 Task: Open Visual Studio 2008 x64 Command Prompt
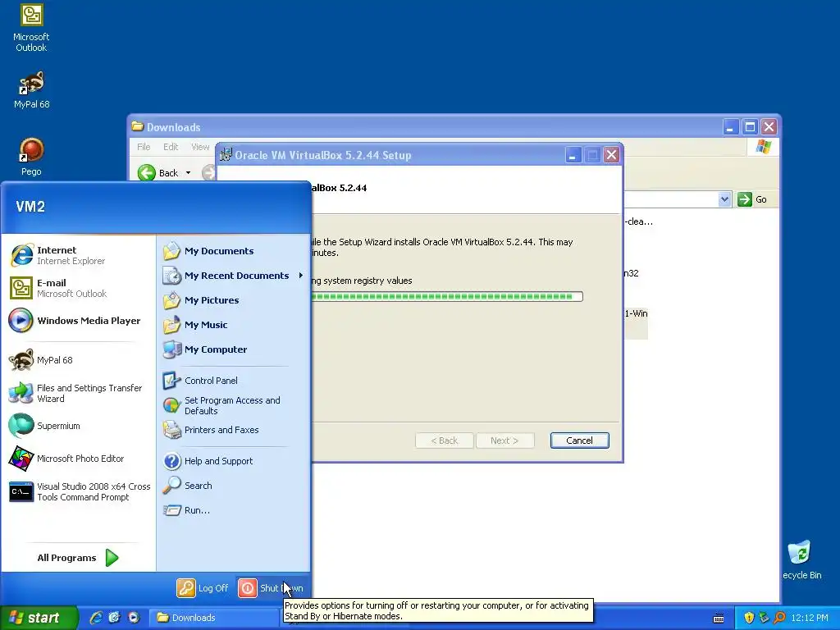pyautogui.click(x=78, y=491)
